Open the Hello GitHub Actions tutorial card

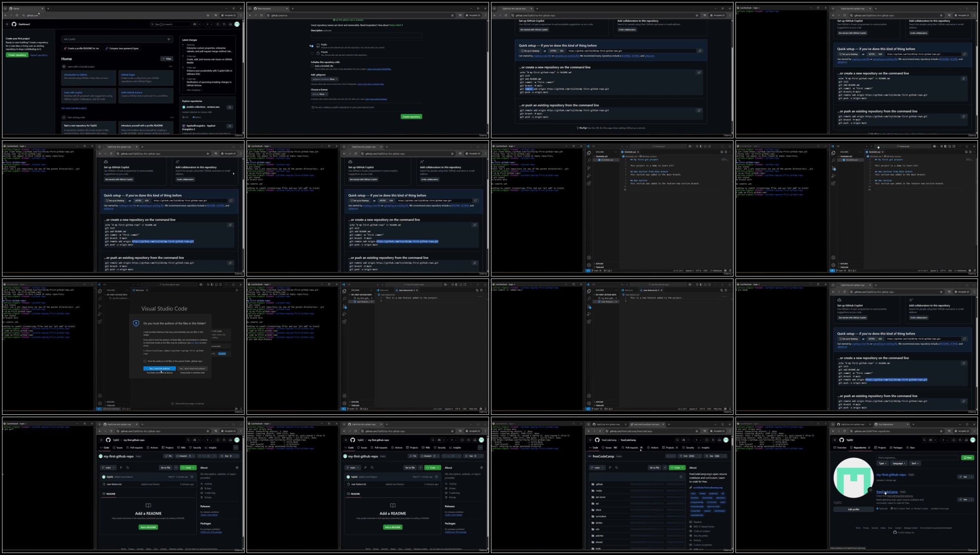146,96
